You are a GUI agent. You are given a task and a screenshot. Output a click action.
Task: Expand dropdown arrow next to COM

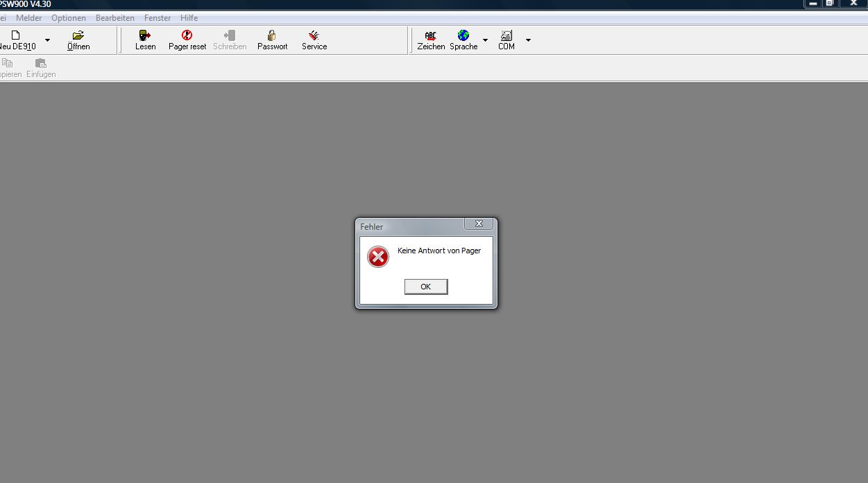[528, 40]
